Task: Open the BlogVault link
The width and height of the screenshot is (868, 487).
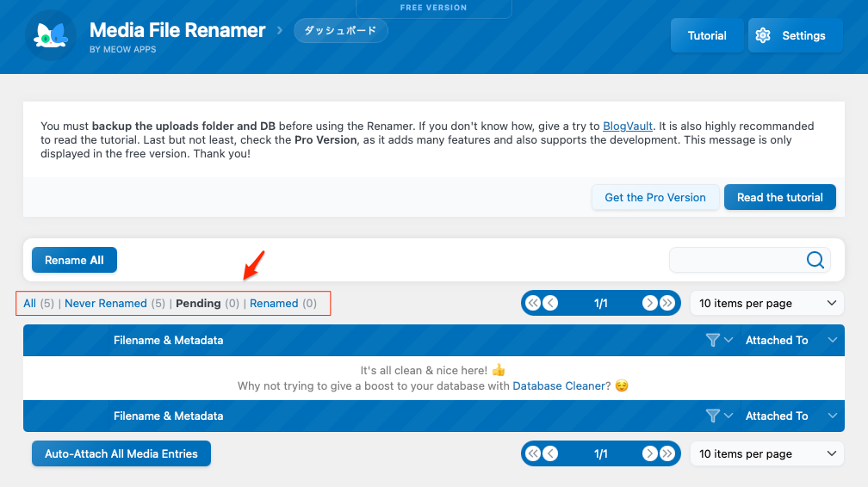Action: pos(627,126)
